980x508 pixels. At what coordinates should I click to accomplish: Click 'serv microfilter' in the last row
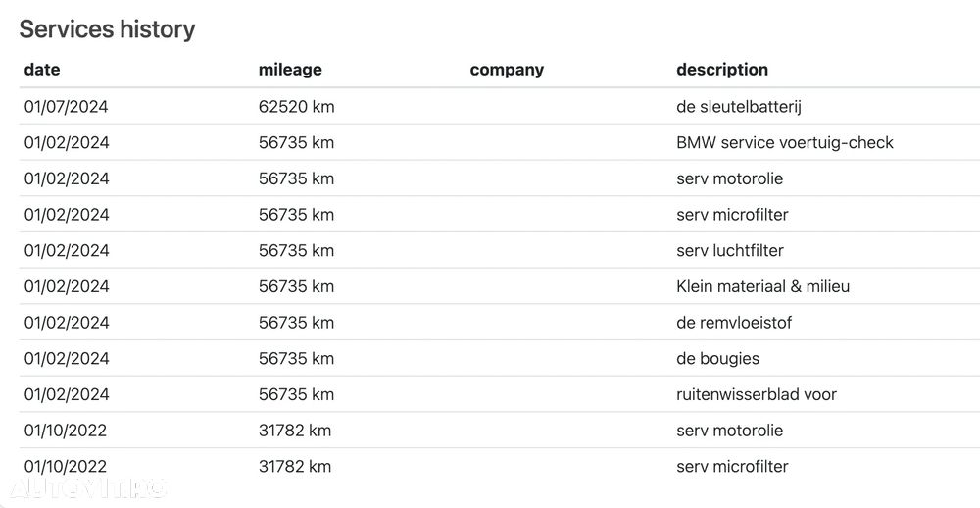pyautogui.click(x=732, y=467)
